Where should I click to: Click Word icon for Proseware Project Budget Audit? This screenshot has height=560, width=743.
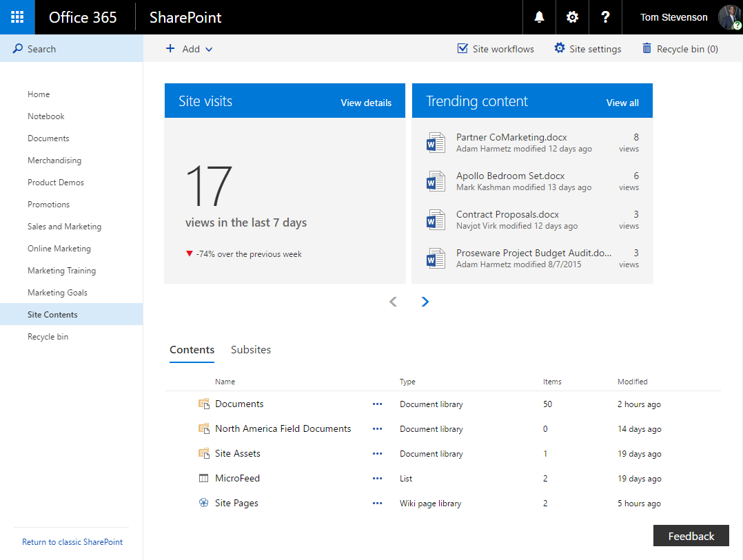point(436,258)
